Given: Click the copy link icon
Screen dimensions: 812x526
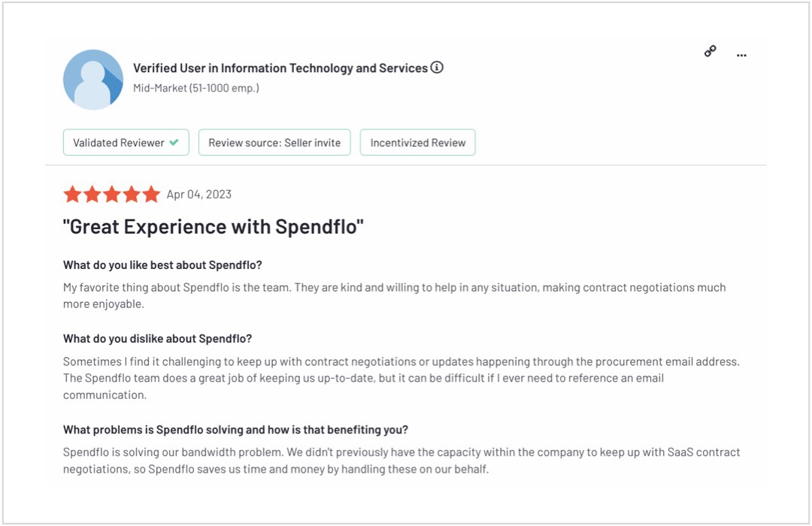Looking at the screenshot, I should 709,53.
